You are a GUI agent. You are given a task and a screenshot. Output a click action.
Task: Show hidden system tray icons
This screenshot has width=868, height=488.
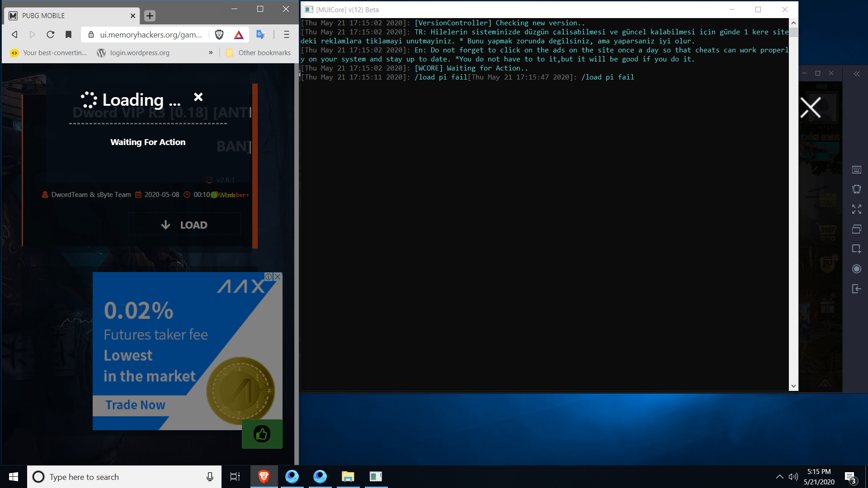[780, 477]
